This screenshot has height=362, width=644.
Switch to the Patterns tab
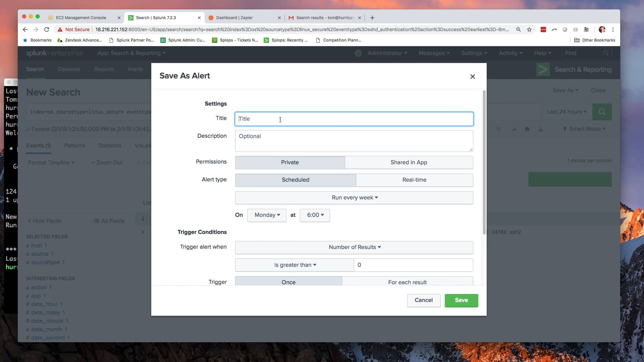(x=74, y=145)
